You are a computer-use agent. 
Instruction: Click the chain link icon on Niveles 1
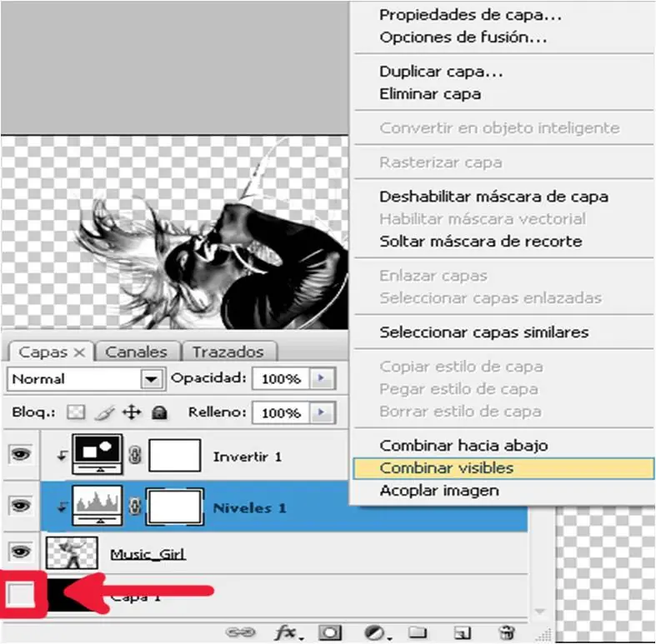(135, 507)
